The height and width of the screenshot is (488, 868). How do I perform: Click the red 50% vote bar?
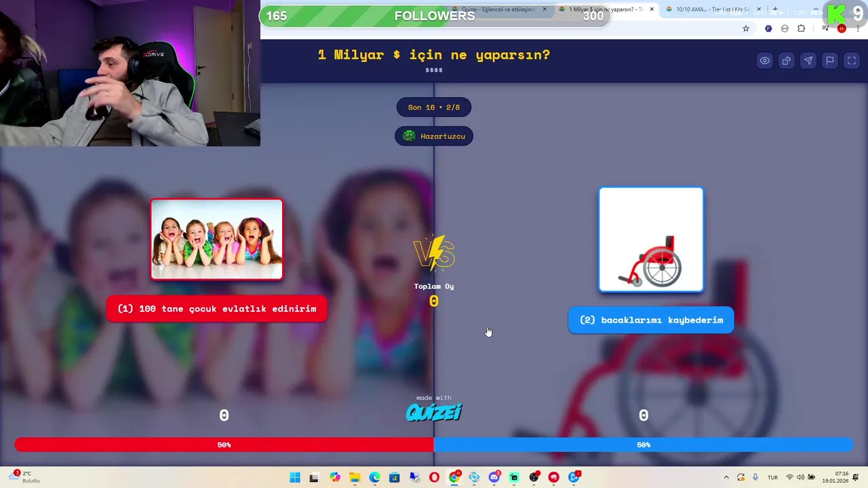[224, 445]
